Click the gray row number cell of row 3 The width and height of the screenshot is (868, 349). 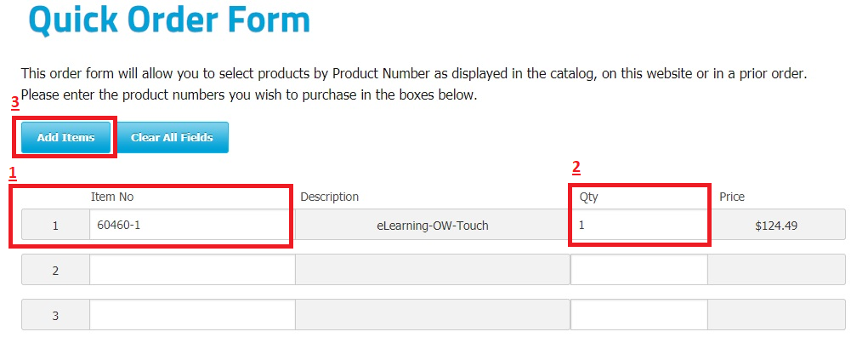(55, 315)
